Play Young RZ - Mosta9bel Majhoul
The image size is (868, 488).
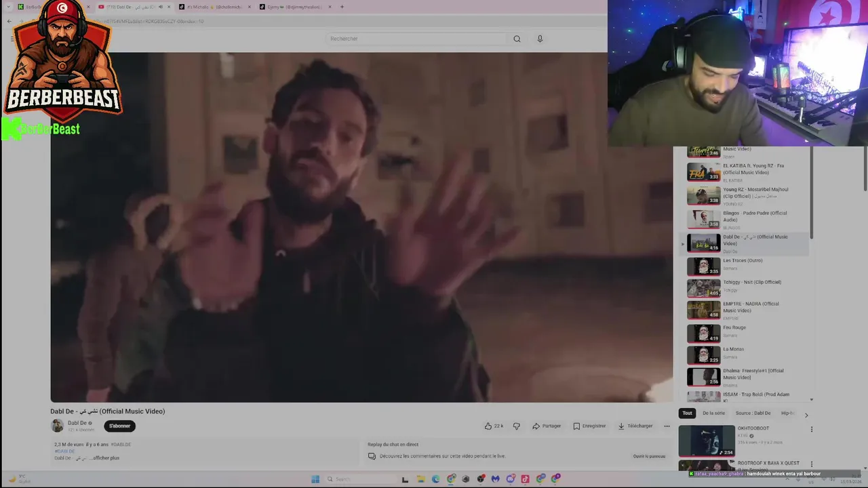(x=745, y=195)
